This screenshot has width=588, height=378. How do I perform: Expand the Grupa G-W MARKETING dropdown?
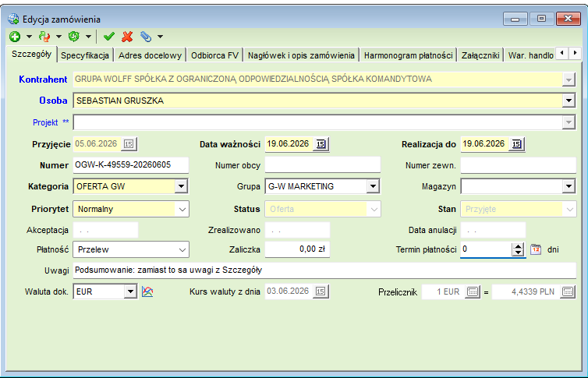(x=373, y=186)
